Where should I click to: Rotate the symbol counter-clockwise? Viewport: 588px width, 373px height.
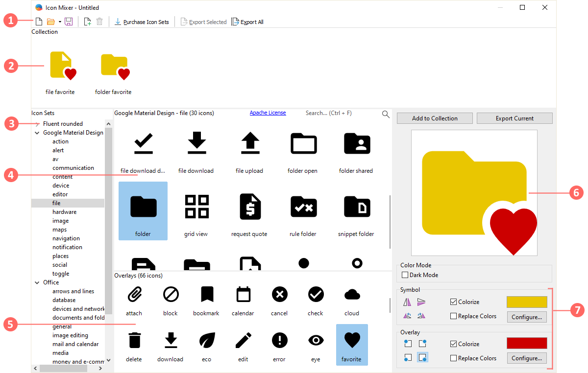(x=407, y=316)
